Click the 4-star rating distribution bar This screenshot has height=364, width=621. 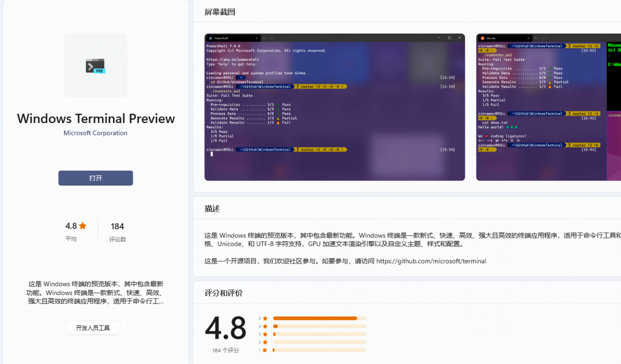320,326
